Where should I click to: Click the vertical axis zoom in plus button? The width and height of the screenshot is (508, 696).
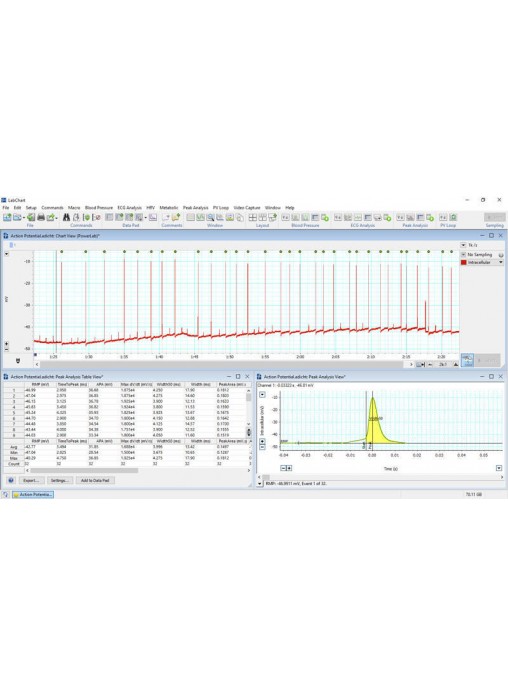coord(6,344)
